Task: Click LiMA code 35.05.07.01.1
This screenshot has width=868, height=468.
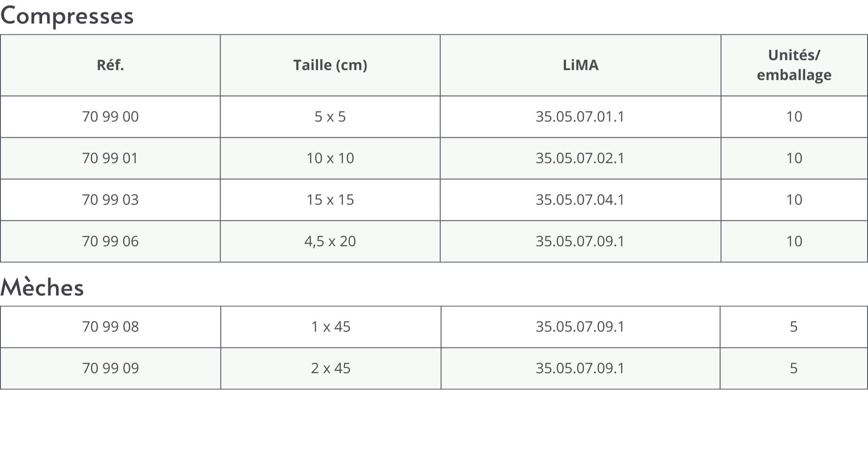Action: 580,117
